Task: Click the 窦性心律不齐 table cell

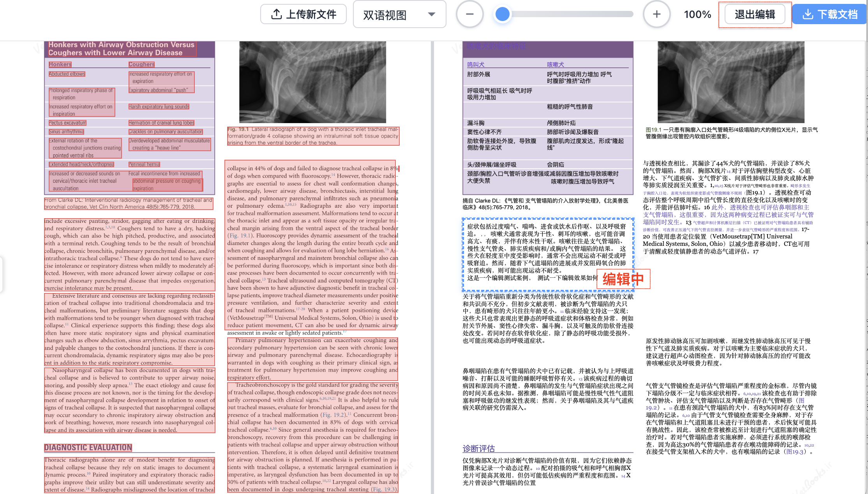Action: coord(484,132)
